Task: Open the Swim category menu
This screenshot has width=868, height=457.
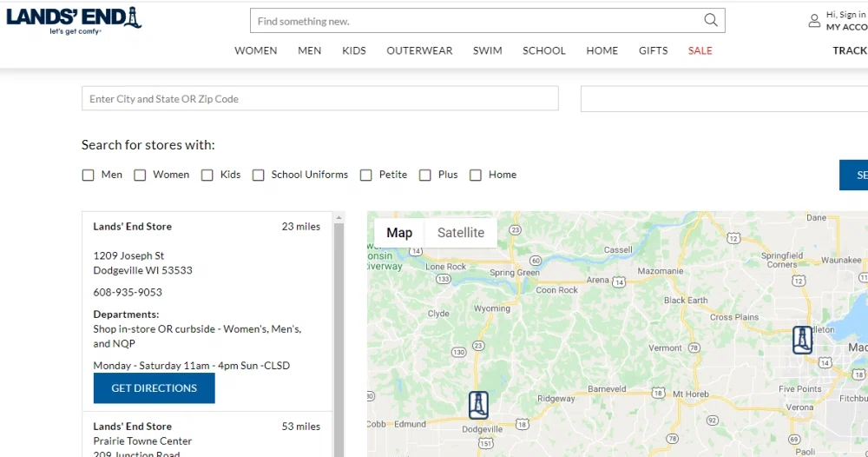Action: pos(487,50)
